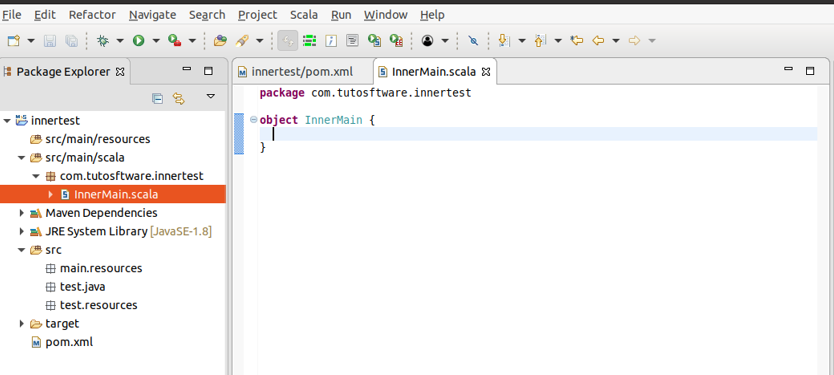Click the Forward navigation arrow
Screen dimensions: 834x375
pyautogui.click(x=634, y=40)
